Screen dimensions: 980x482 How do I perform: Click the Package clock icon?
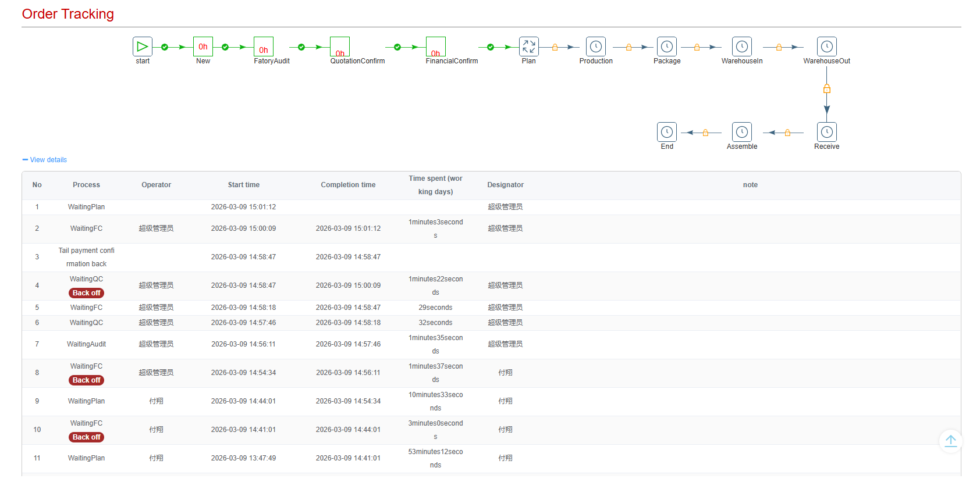pos(667,47)
